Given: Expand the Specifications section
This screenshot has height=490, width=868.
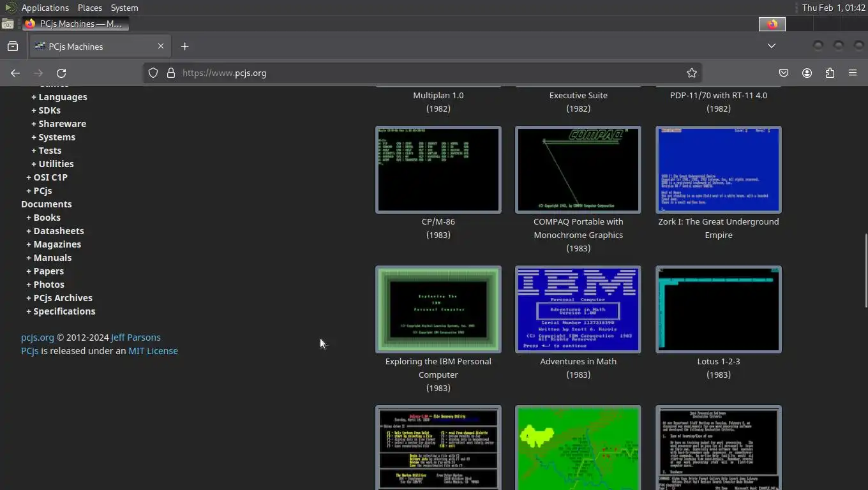Looking at the screenshot, I should click(61, 311).
